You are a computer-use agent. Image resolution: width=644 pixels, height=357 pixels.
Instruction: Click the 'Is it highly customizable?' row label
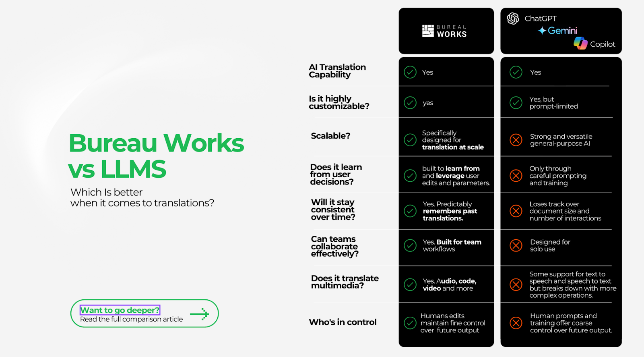tap(339, 102)
